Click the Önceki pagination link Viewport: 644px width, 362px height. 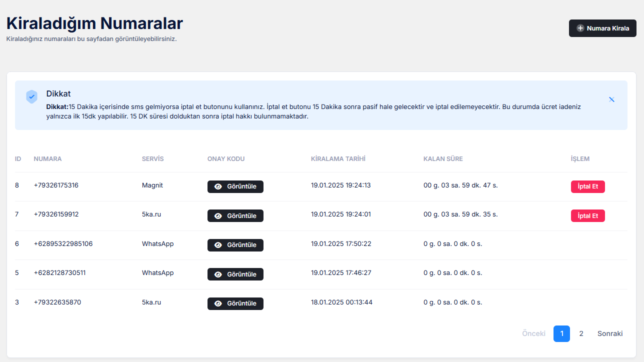(x=533, y=333)
